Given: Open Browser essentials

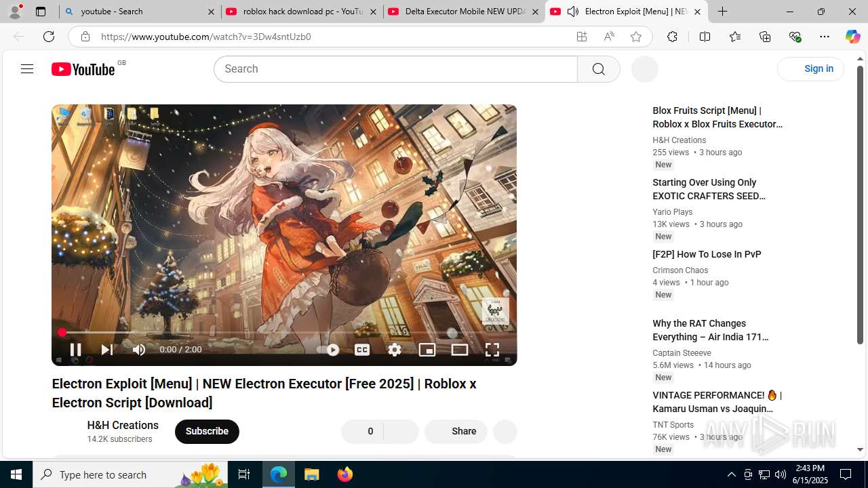Looking at the screenshot, I should point(795,37).
